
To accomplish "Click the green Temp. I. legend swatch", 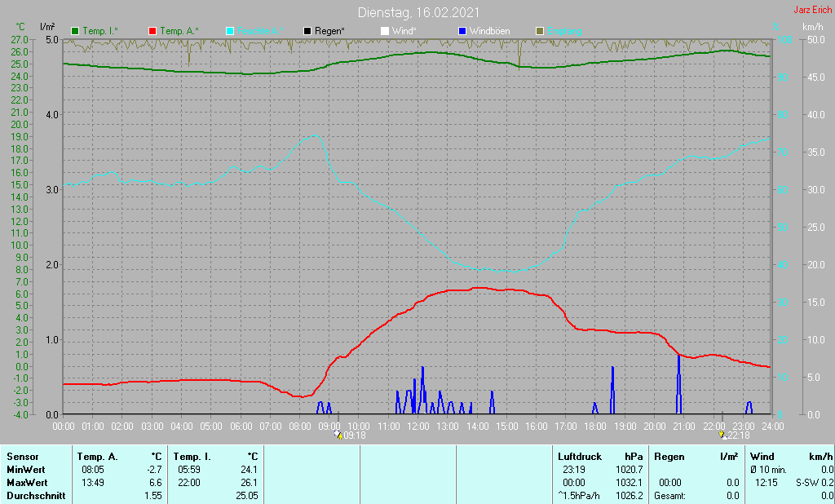I will coord(75,32).
